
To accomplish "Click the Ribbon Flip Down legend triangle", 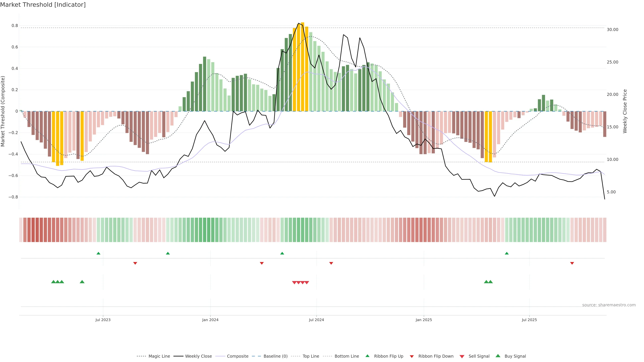I will (x=412, y=356).
